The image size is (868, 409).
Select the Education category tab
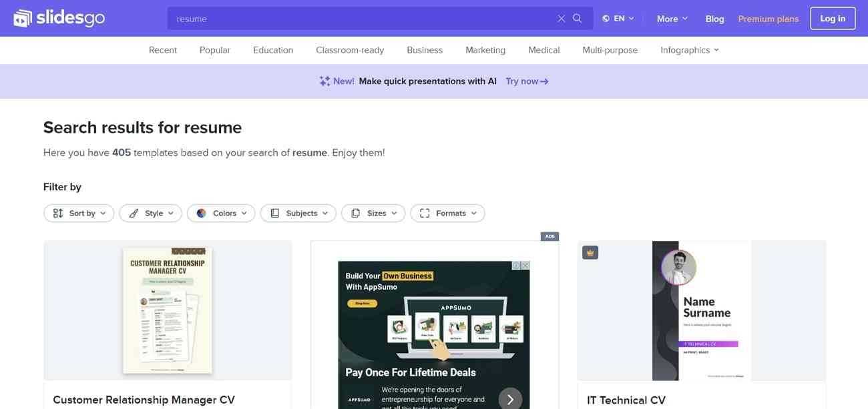coord(273,50)
